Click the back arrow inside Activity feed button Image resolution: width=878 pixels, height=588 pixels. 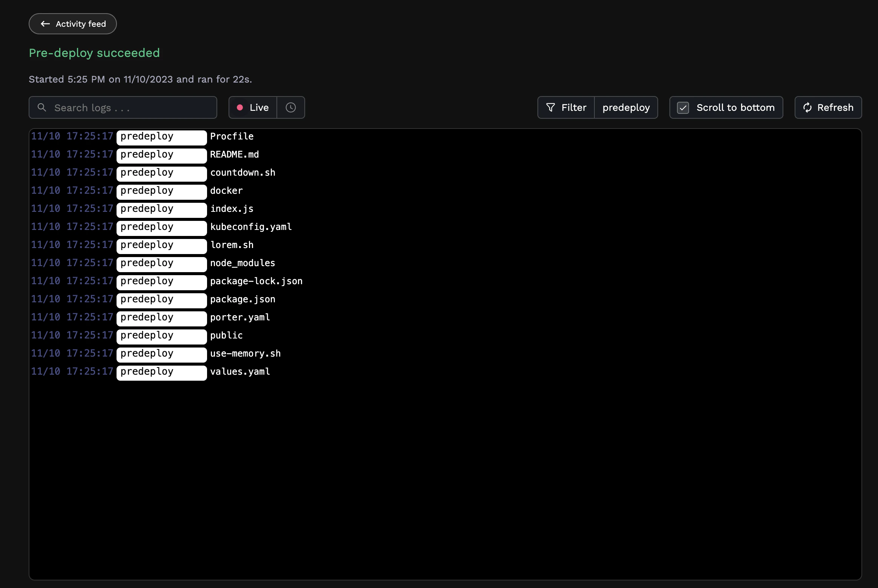[x=45, y=24]
